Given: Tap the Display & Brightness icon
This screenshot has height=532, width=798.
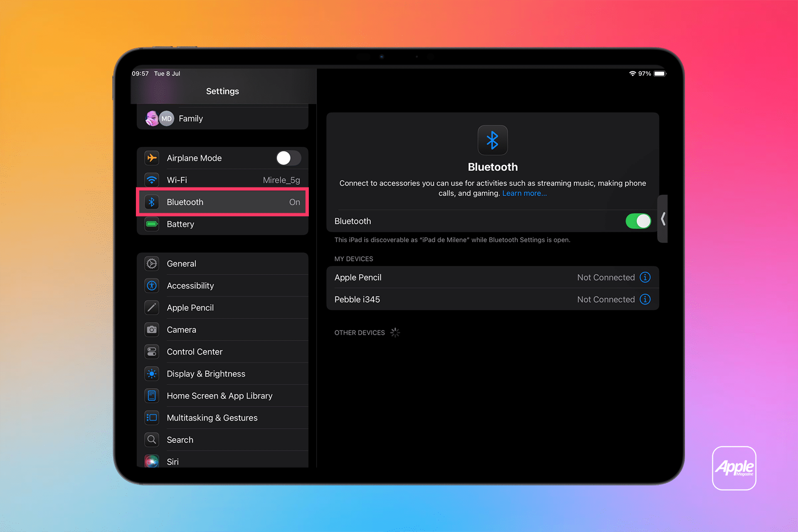Looking at the screenshot, I should [152, 374].
